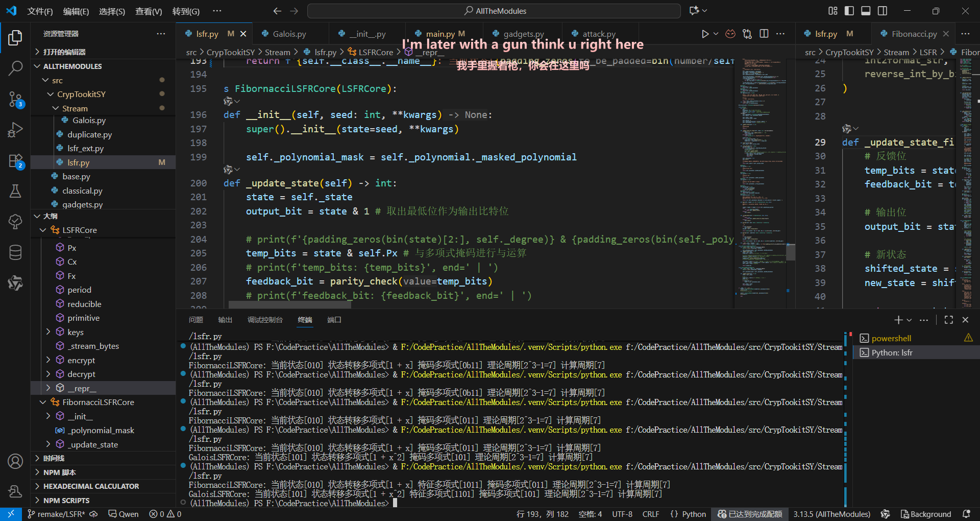Click the Run Python File play button
This screenshot has height=521, width=980.
click(705, 34)
